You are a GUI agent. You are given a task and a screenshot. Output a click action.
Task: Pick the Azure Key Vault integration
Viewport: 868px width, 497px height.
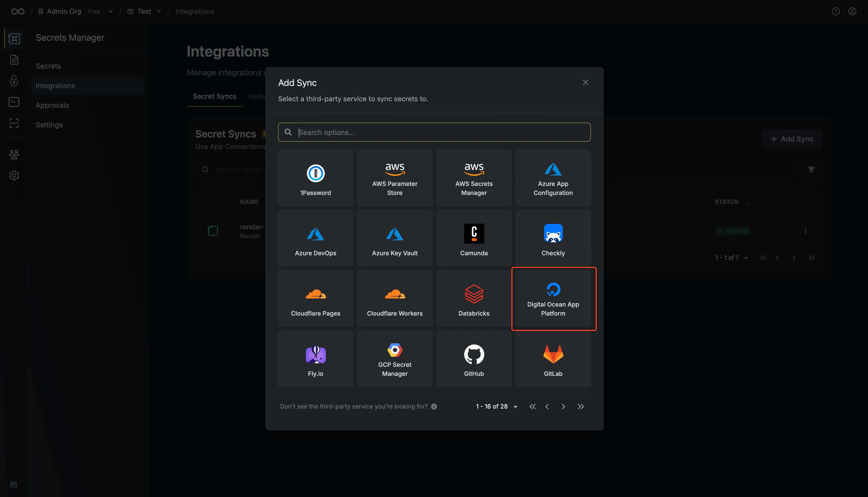395,238
